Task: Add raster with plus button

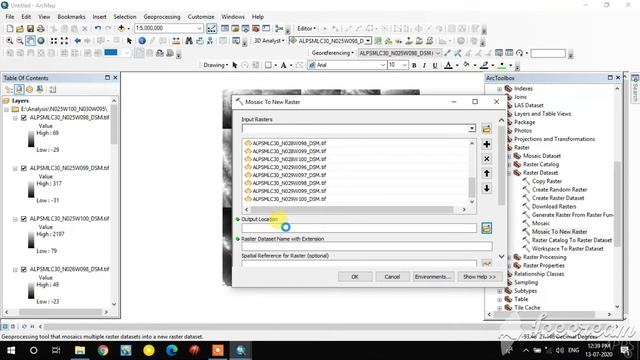Action: coord(486,144)
